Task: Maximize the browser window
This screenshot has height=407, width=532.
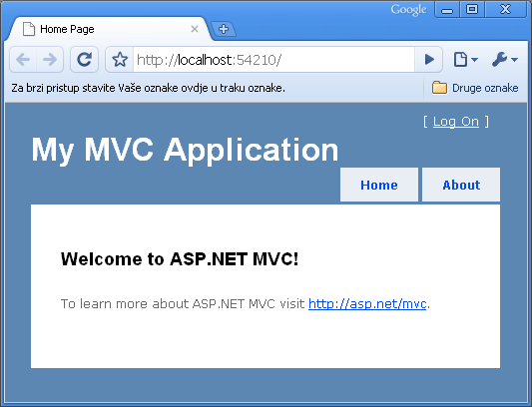Action: coord(472,10)
